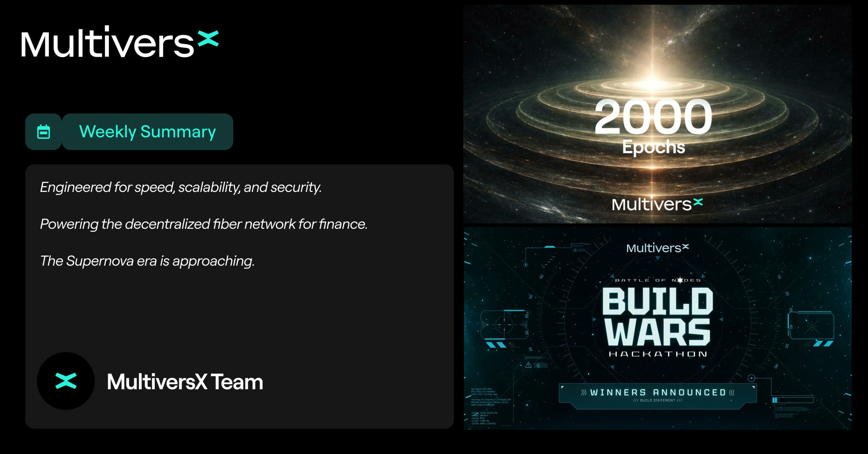The image size is (868, 454).
Task: Click the WINNERS ANNOUNCED banner
Action: coord(658,396)
